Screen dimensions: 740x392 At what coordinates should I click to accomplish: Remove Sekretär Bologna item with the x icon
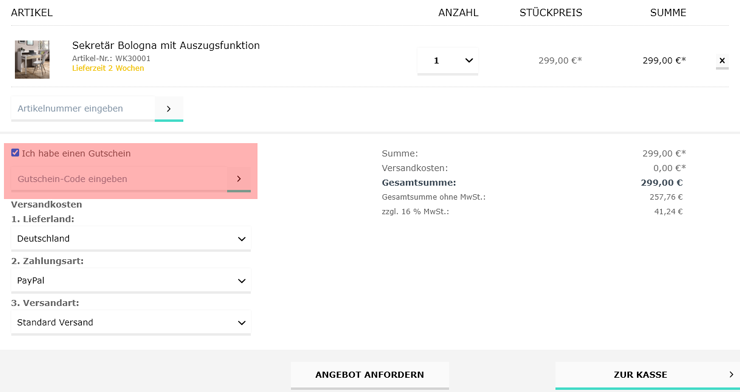722,60
